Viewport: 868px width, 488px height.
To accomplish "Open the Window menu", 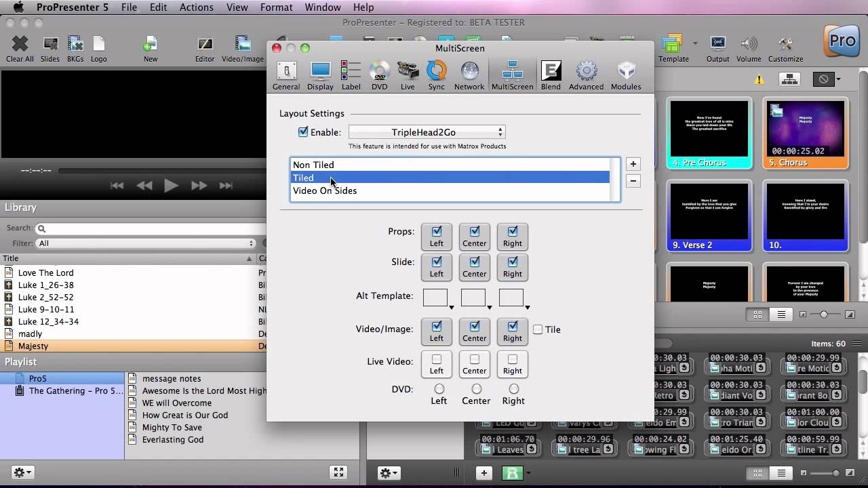I will click(x=323, y=7).
